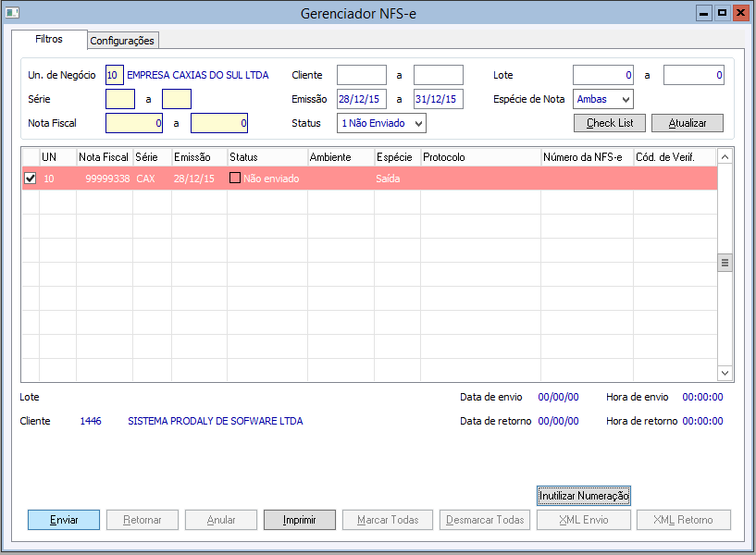This screenshot has height=555, width=756.
Task: Click the Enviar button
Action: 64,520
